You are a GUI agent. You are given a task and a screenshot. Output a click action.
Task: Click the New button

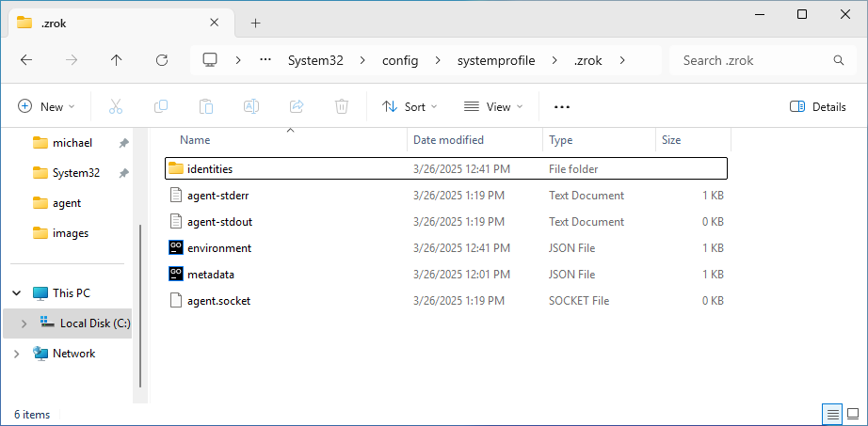(x=46, y=107)
